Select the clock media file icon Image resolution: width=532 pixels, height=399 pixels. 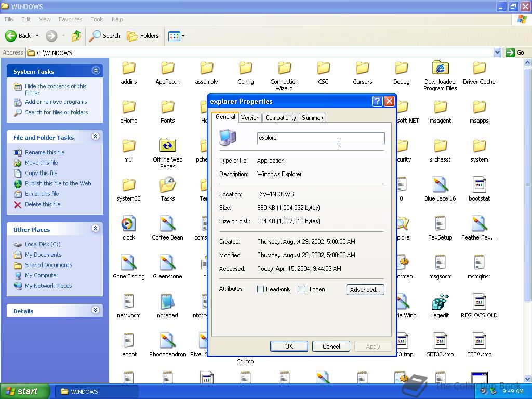pos(129,223)
